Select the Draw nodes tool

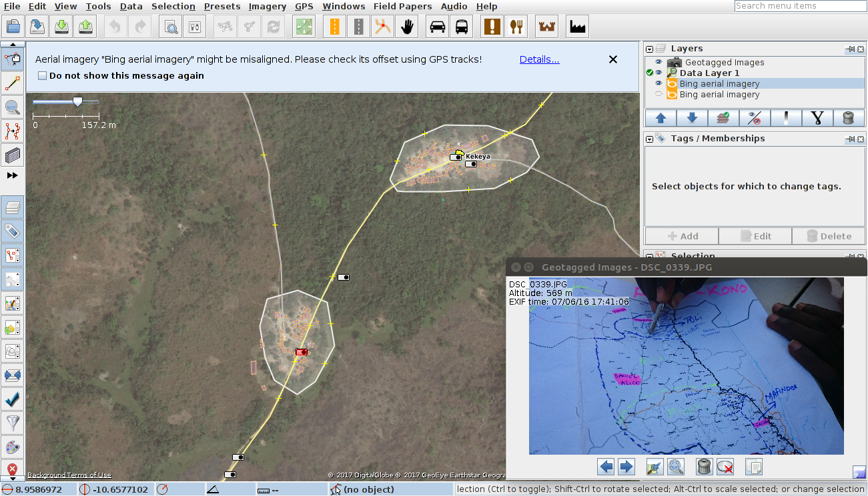13,83
